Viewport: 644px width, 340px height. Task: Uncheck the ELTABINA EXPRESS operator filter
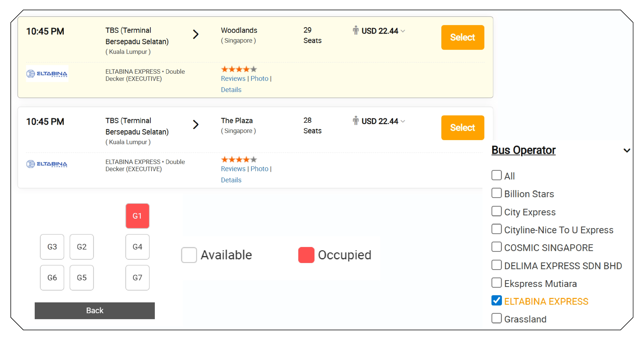tap(496, 300)
